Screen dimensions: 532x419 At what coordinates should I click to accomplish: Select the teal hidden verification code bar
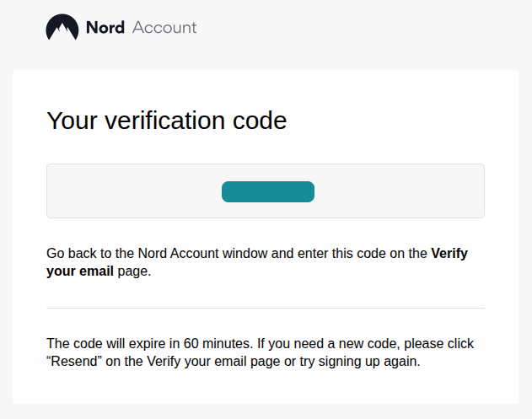(x=267, y=192)
